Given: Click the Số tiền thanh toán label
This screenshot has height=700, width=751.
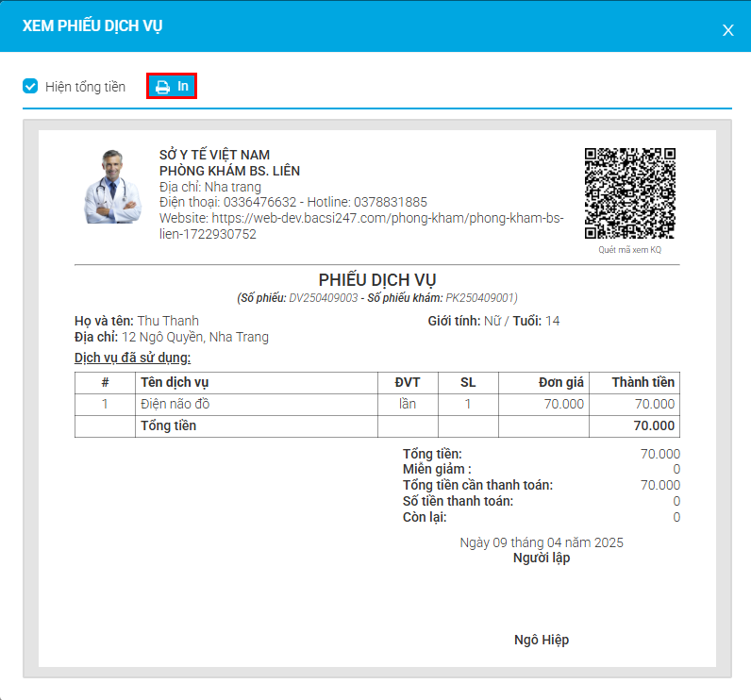Looking at the screenshot, I should pyautogui.click(x=458, y=501).
